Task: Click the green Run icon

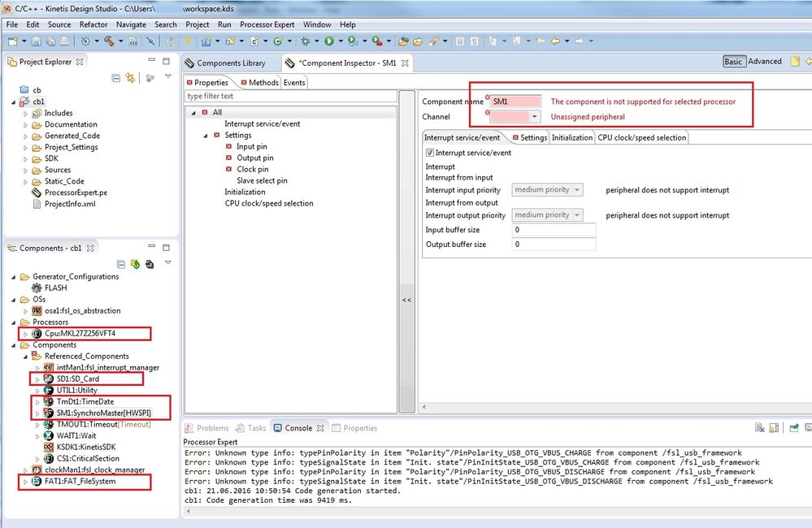Action: (x=329, y=41)
